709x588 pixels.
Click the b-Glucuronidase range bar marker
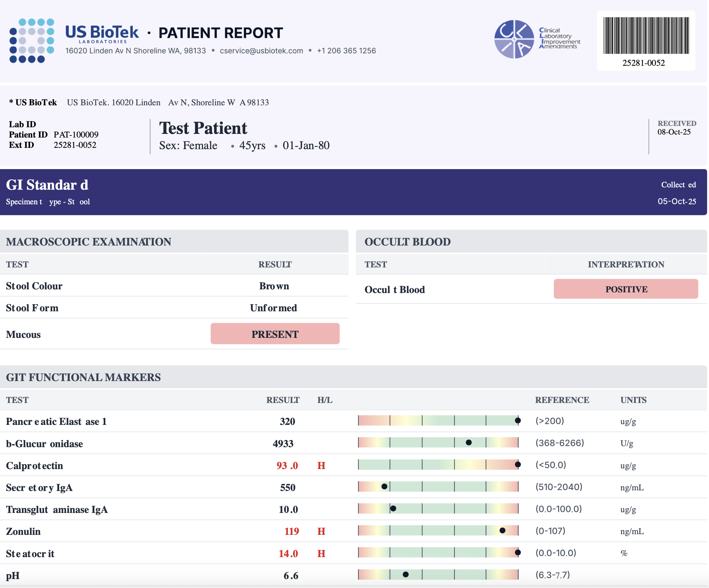(x=468, y=442)
